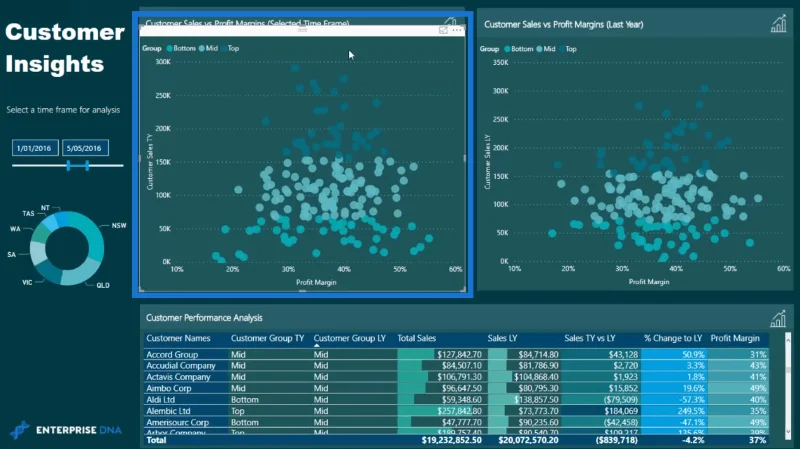The image size is (800, 449).
Task: Edit the start date field 1/01/2016
Action: 35,148
